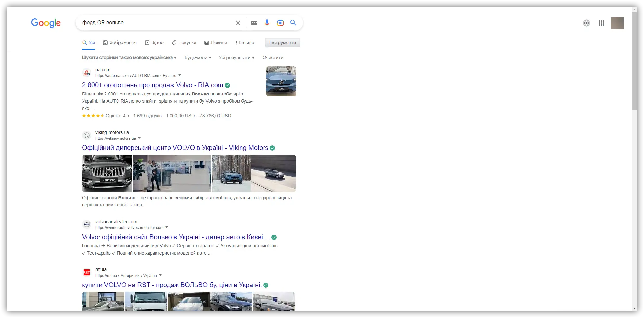Open the language filter dropdown українська

pos(129,58)
